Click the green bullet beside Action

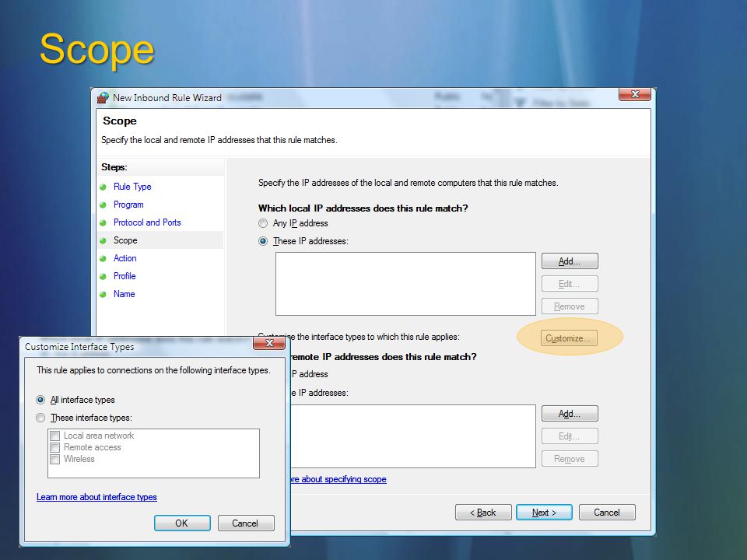[103, 258]
